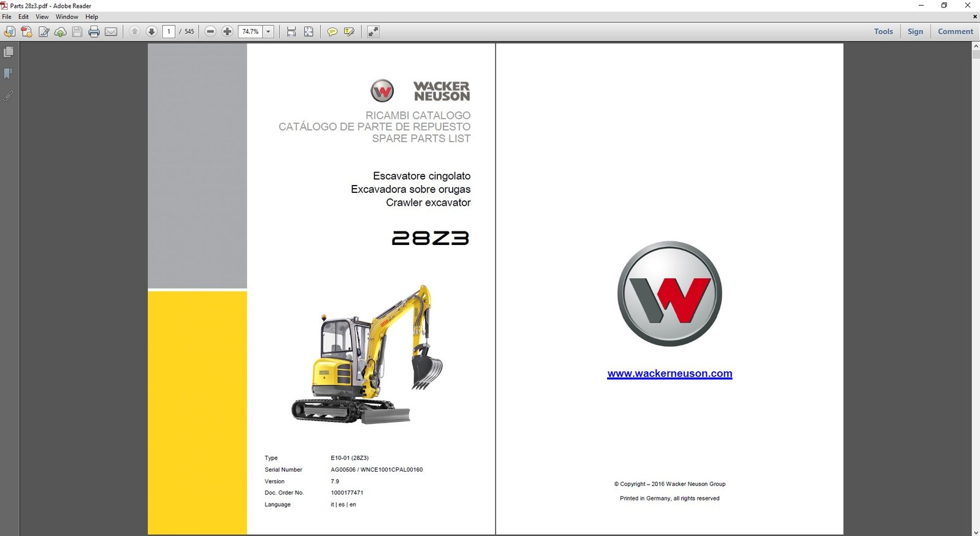Expand the Tools pane
Screen dimensions: 980x536
click(x=883, y=32)
